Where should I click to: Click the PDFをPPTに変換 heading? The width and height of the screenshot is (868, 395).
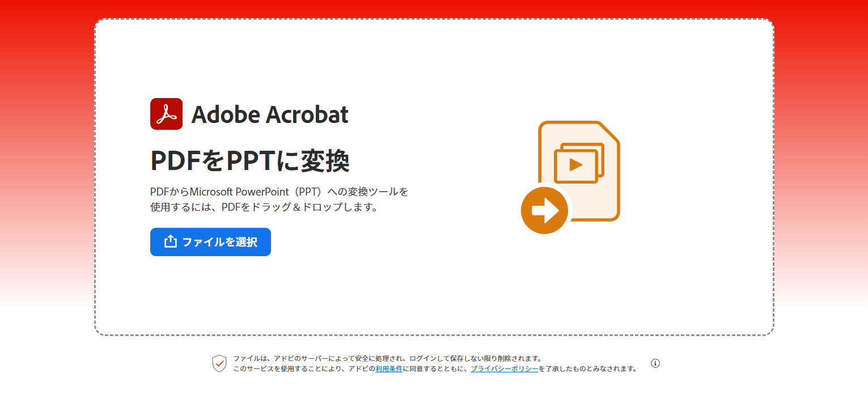click(250, 161)
